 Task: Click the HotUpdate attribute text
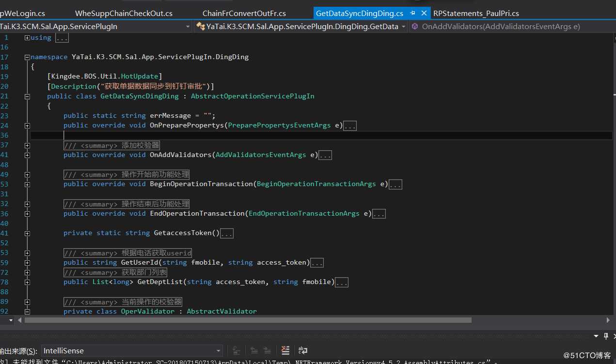[140, 77]
